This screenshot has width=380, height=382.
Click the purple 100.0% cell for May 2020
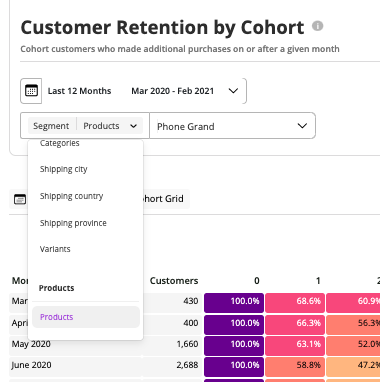point(234,344)
